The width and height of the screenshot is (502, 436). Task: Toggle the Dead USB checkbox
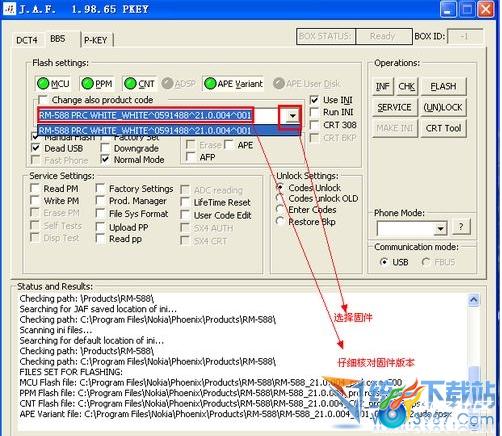coord(35,148)
